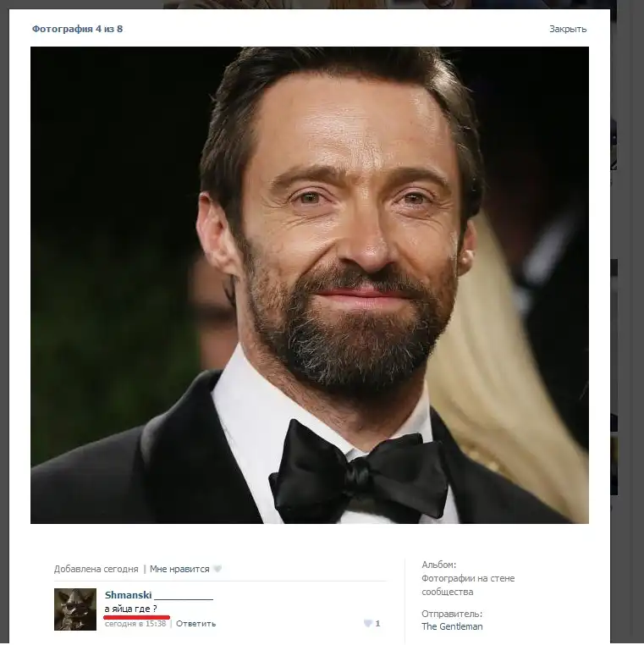Click the Альбом label
Viewport: 644px width, 645px height.
point(438,565)
